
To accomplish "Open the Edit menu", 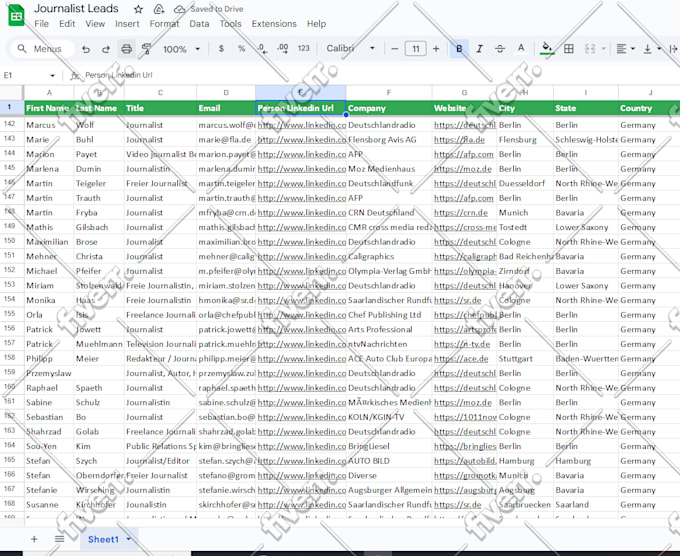I will (x=67, y=24).
